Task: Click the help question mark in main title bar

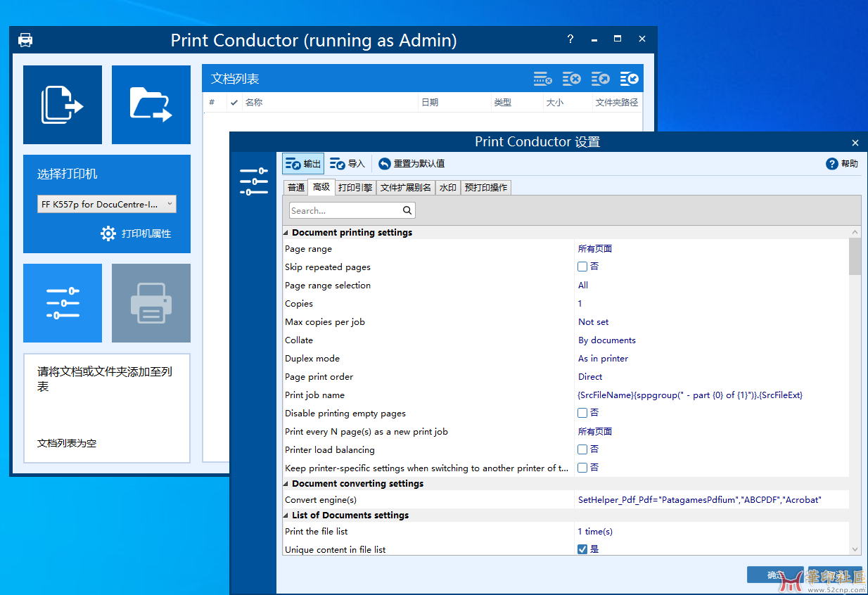Action: (570, 39)
